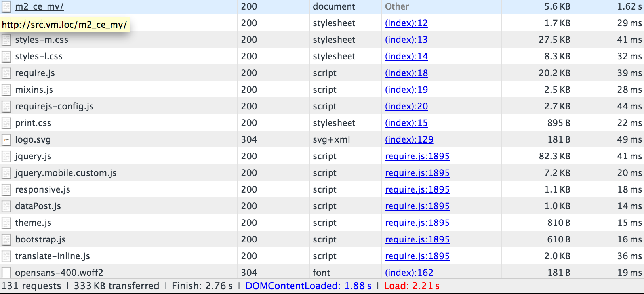This screenshot has height=294, width=644.
Task: Click the 27.5 KB size cell
Action: pos(554,40)
